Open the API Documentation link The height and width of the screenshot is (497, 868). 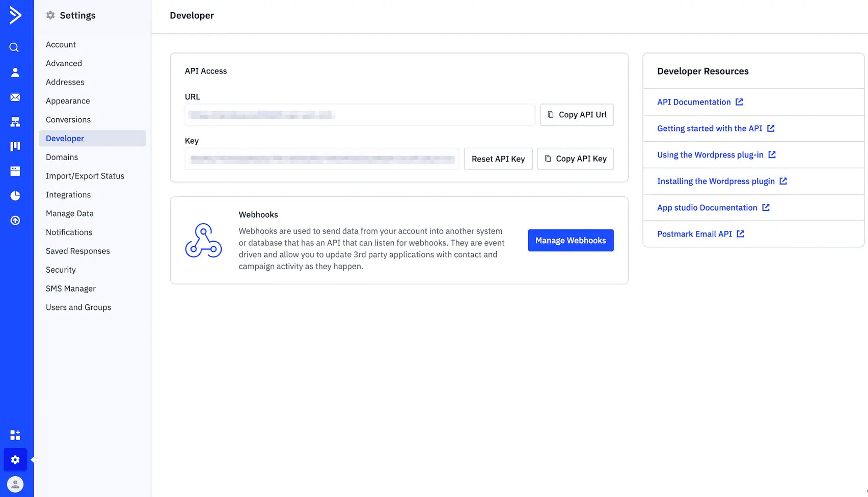pyautogui.click(x=694, y=102)
